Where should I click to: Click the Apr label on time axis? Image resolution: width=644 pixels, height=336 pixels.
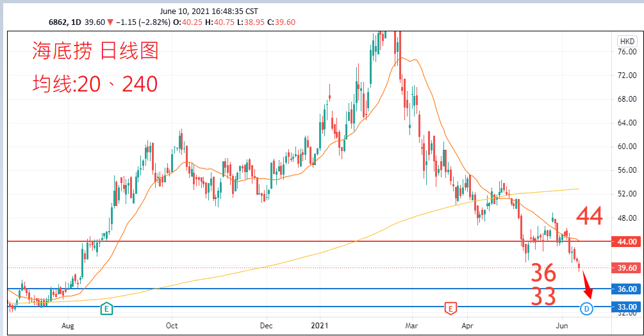(467, 326)
